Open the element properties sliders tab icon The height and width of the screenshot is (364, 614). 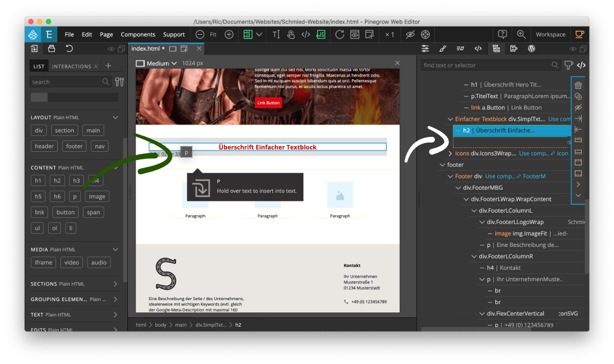[425, 49]
